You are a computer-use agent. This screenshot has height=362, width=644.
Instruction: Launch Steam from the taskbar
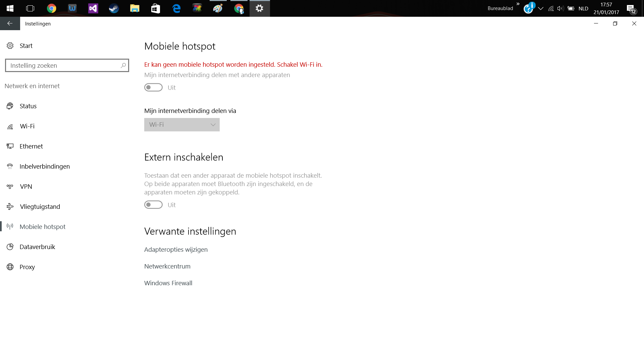pos(114,8)
